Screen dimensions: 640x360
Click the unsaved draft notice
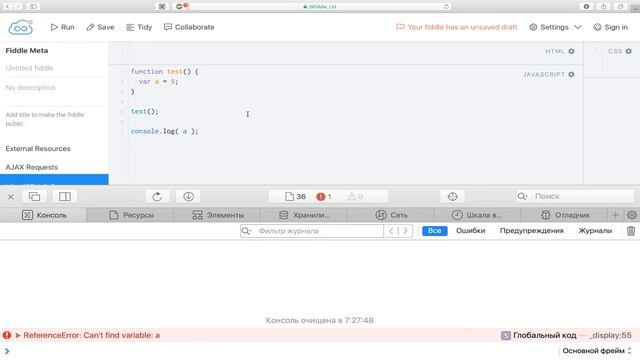click(x=457, y=27)
